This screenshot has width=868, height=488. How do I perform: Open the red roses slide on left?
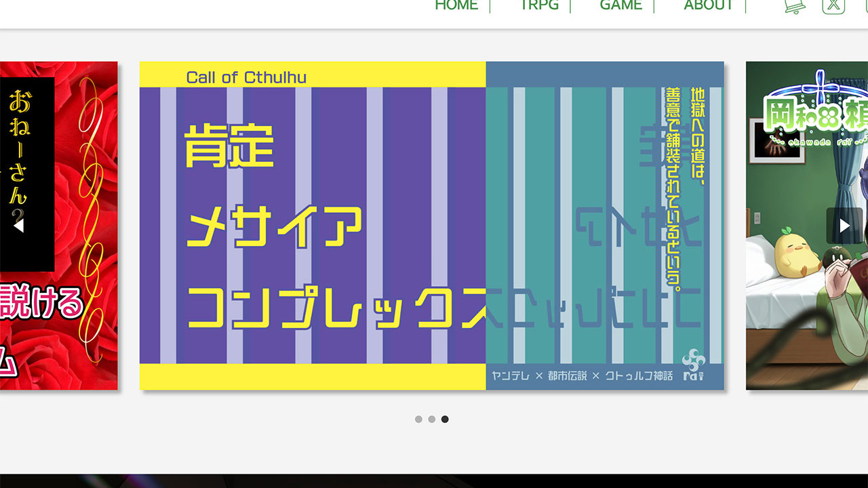click(59, 226)
